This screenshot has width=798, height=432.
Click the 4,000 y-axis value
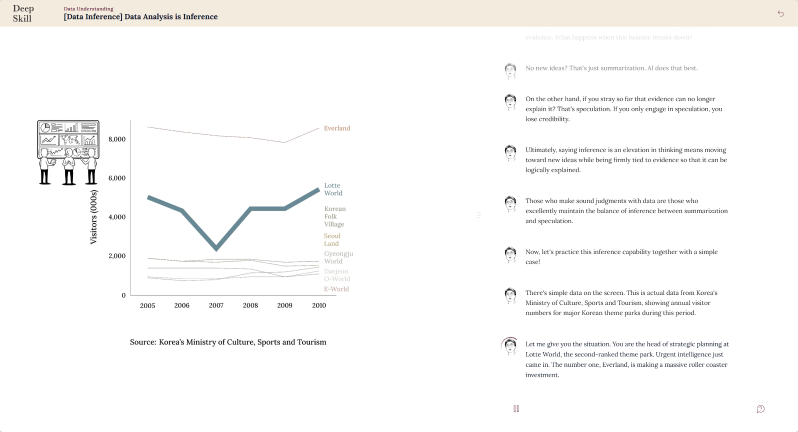[117, 217]
